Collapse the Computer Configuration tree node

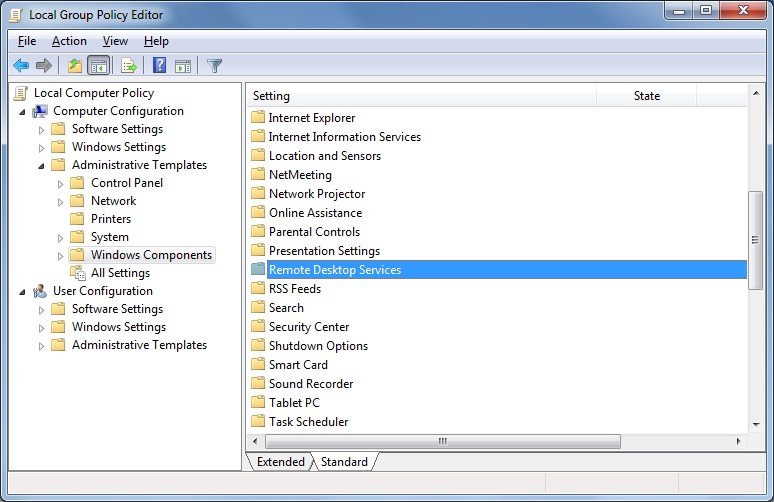click(x=22, y=111)
